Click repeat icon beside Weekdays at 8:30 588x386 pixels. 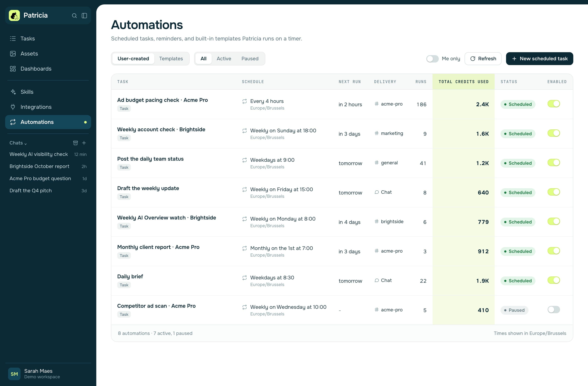(x=245, y=278)
